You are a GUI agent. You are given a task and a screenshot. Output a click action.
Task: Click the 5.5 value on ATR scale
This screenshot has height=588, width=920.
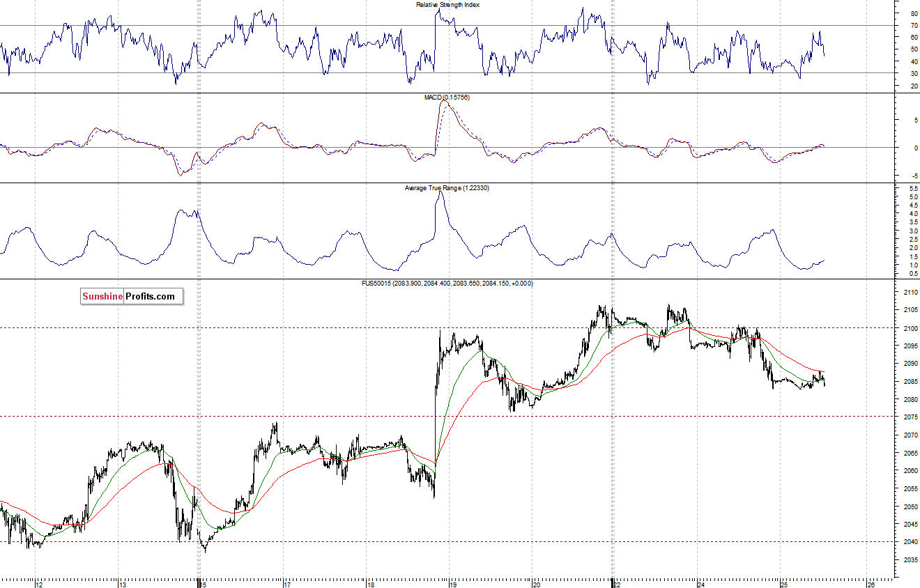click(x=913, y=189)
